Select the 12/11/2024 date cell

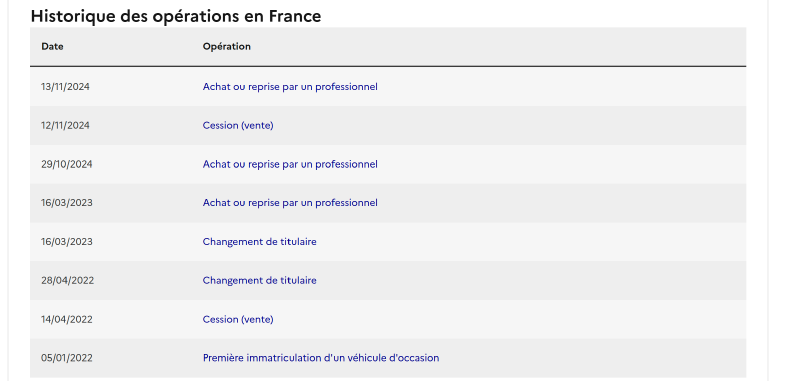click(x=65, y=125)
